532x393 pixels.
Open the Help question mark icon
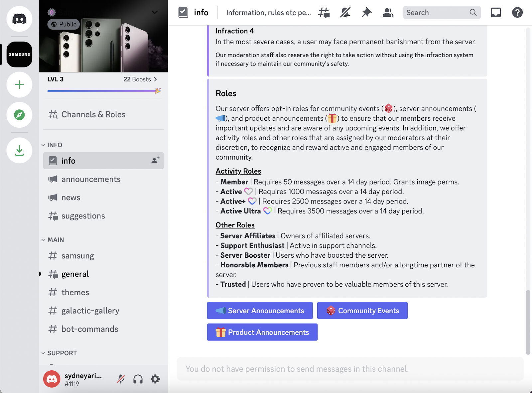click(x=517, y=12)
